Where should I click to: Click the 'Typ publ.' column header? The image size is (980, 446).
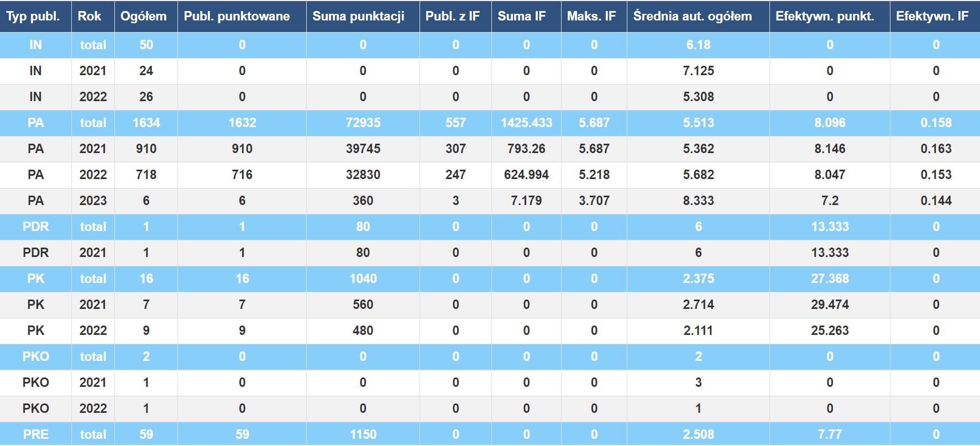33,16
